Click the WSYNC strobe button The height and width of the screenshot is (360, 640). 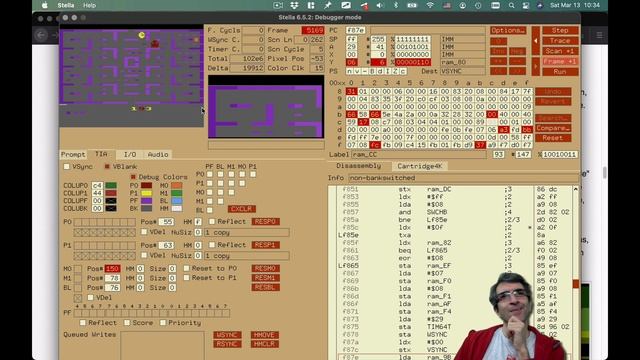tap(227, 335)
